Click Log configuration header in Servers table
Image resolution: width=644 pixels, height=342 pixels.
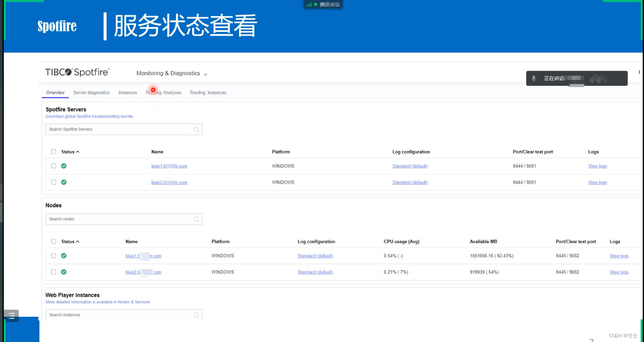411,152
